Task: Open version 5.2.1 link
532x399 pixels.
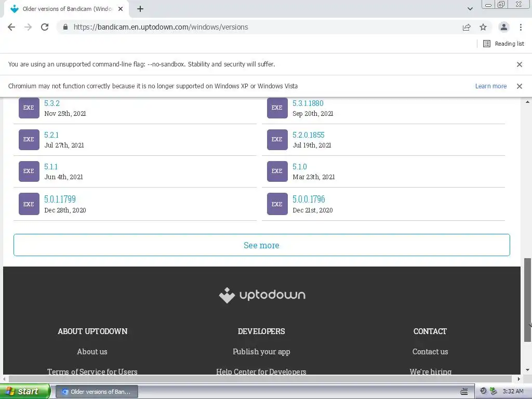Action: [x=51, y=135]
